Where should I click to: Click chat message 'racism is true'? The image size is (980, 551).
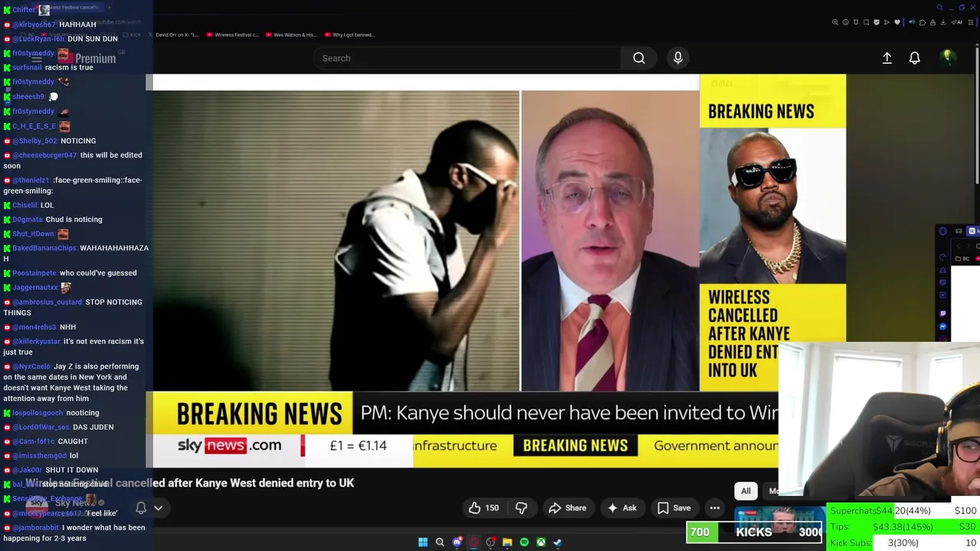pos(69,67)
